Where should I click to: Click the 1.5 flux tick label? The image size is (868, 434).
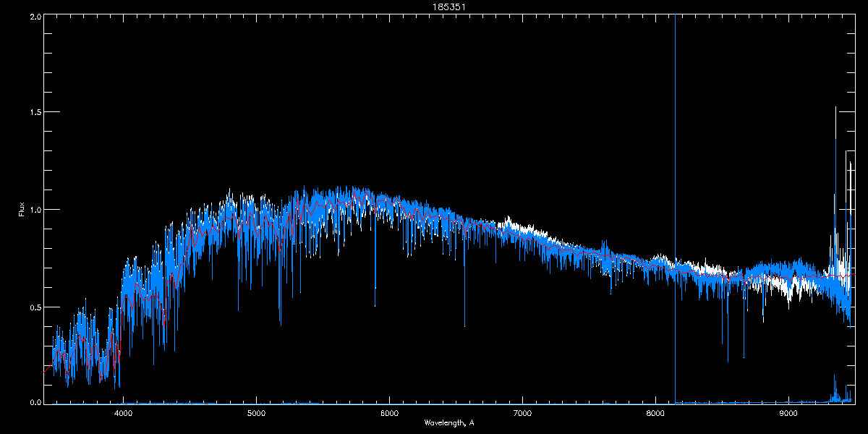coord(34,112)
